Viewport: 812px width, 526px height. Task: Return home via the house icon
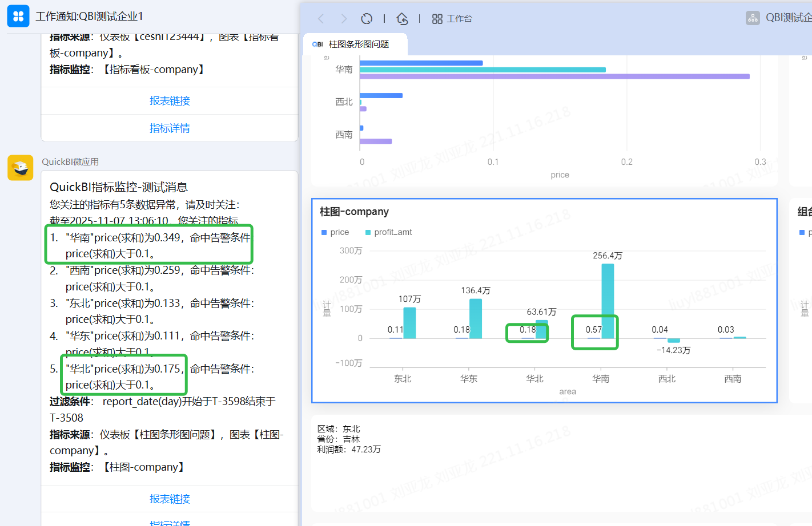coord(402,19)
